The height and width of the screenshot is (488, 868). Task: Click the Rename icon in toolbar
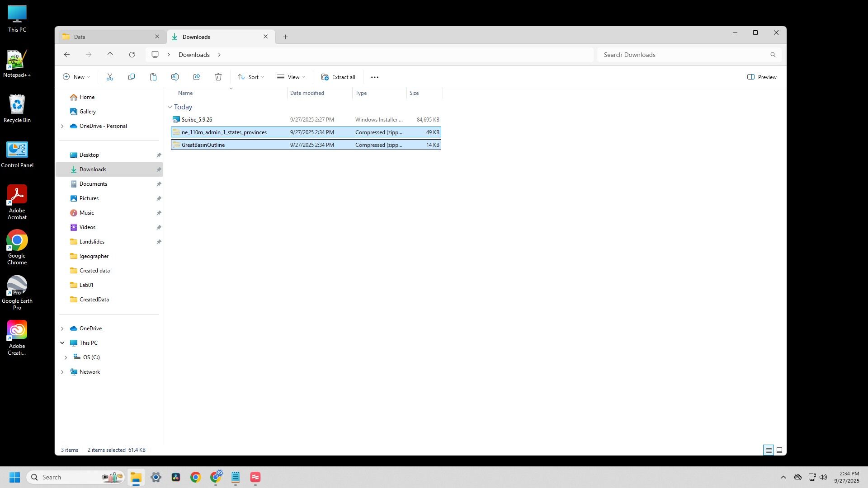[x=175, y=77]
